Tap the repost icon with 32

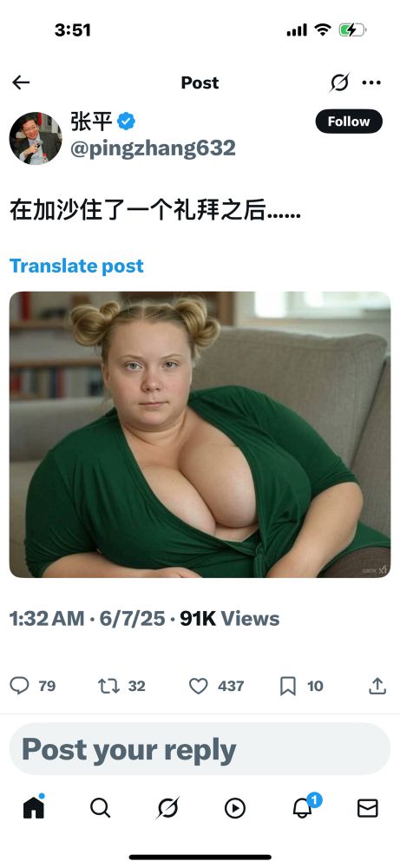[x=108, y=686]
